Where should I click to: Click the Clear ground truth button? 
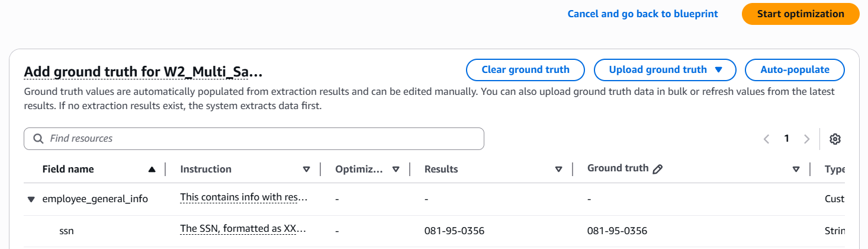525,70
